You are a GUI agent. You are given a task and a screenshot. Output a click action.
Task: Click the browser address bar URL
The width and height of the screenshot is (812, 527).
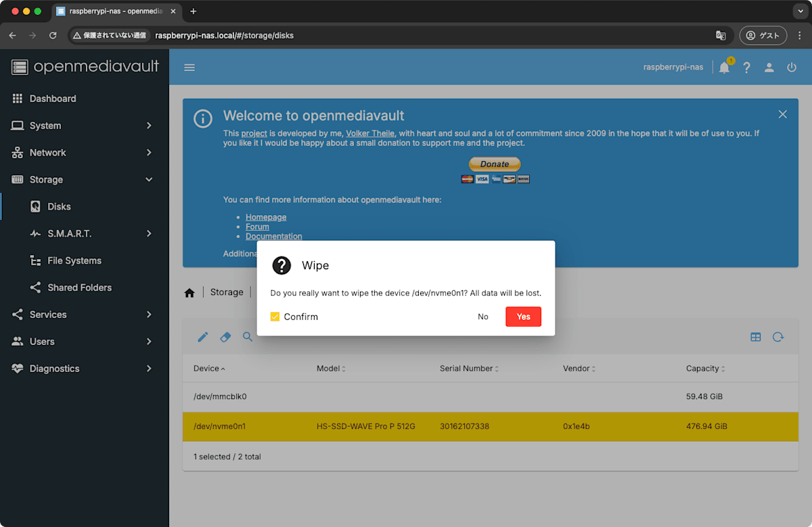click(225, 35)
